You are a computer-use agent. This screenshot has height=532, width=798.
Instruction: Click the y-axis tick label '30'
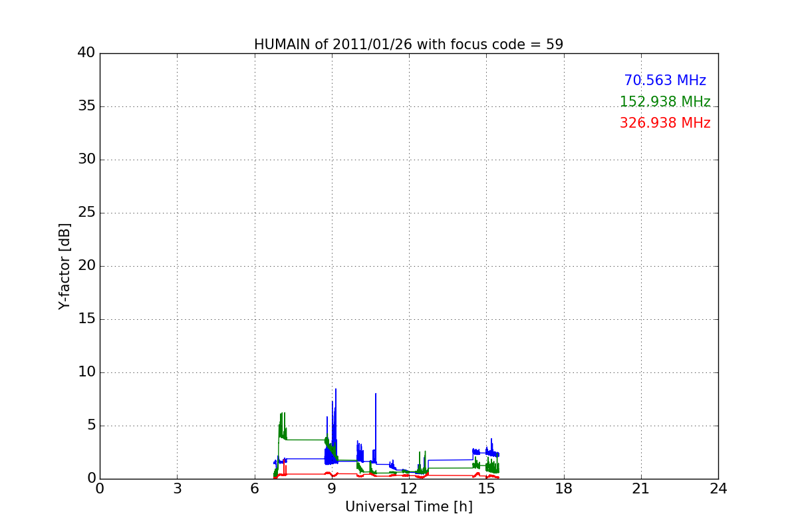point(86,160)
